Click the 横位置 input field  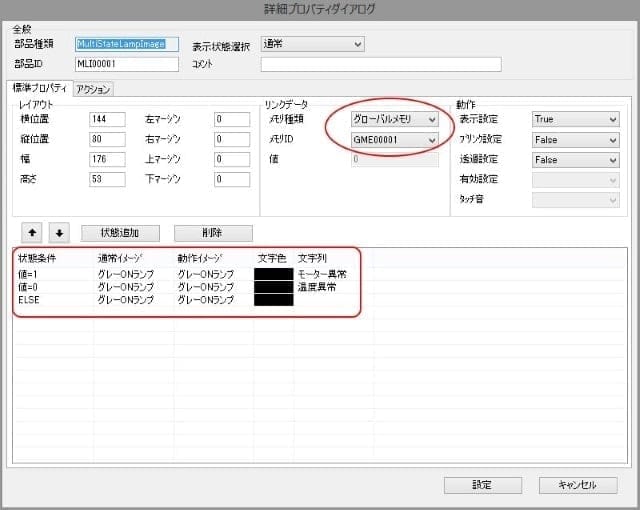(x=107, y=119)
